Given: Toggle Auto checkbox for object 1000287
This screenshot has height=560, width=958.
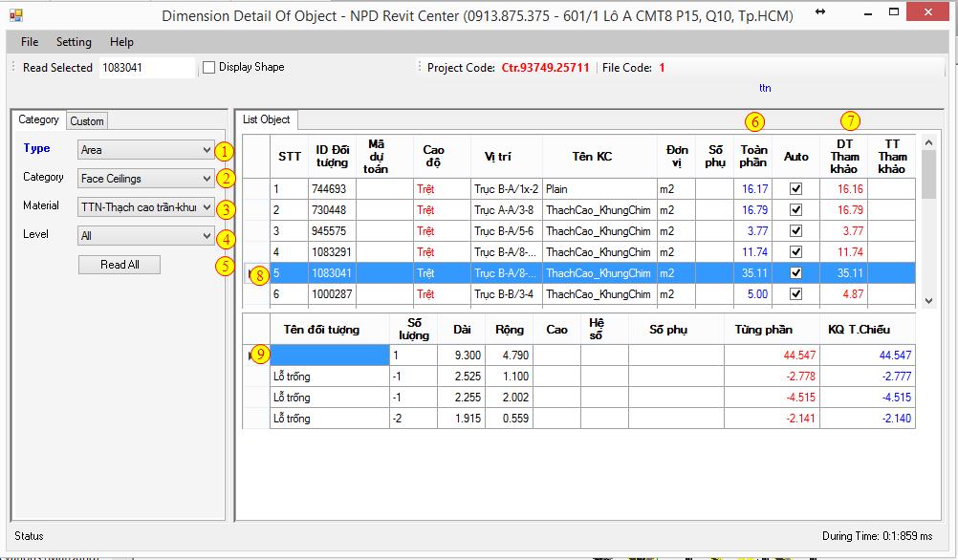Looking at the screenshot, I should pyautogui.click(x=795, y=293).
